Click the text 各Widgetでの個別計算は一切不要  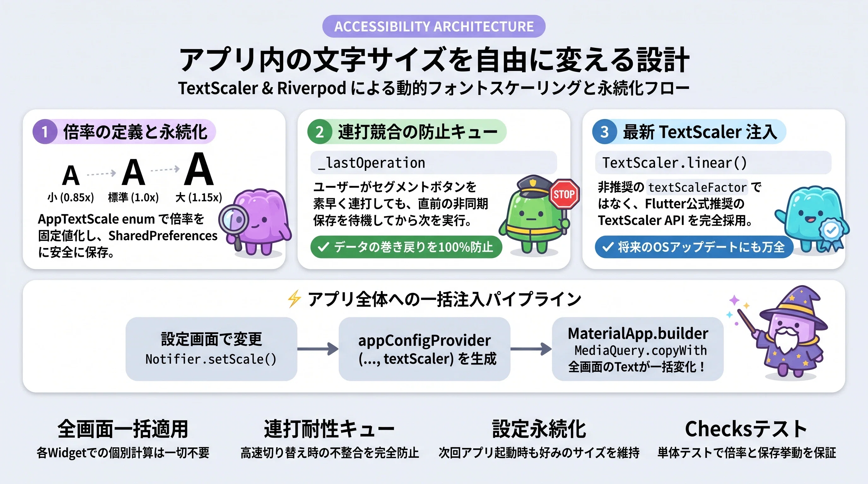coord(123,453)
